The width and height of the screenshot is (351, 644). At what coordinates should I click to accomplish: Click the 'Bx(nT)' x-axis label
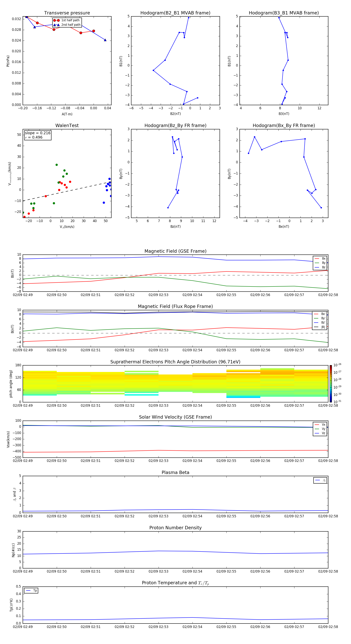284,227
